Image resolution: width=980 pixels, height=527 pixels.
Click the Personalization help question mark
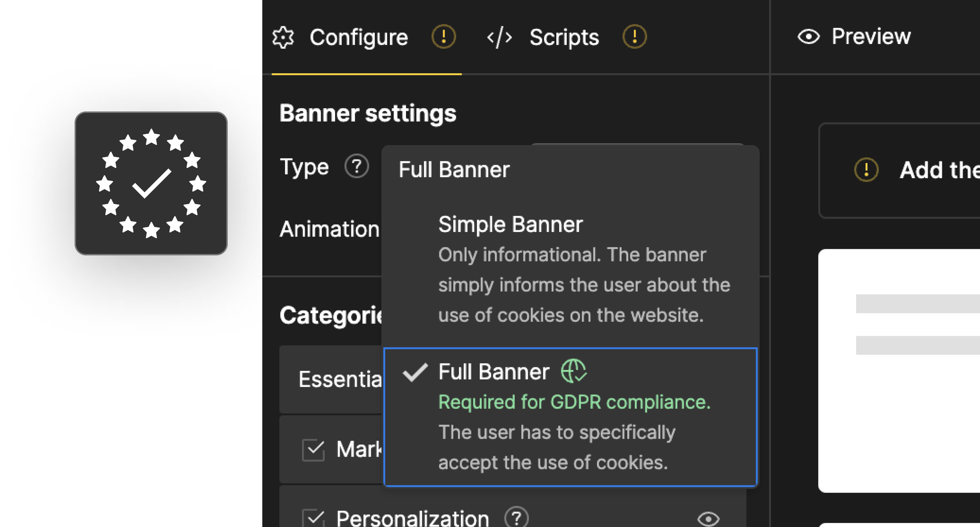(x=516, y=518)
